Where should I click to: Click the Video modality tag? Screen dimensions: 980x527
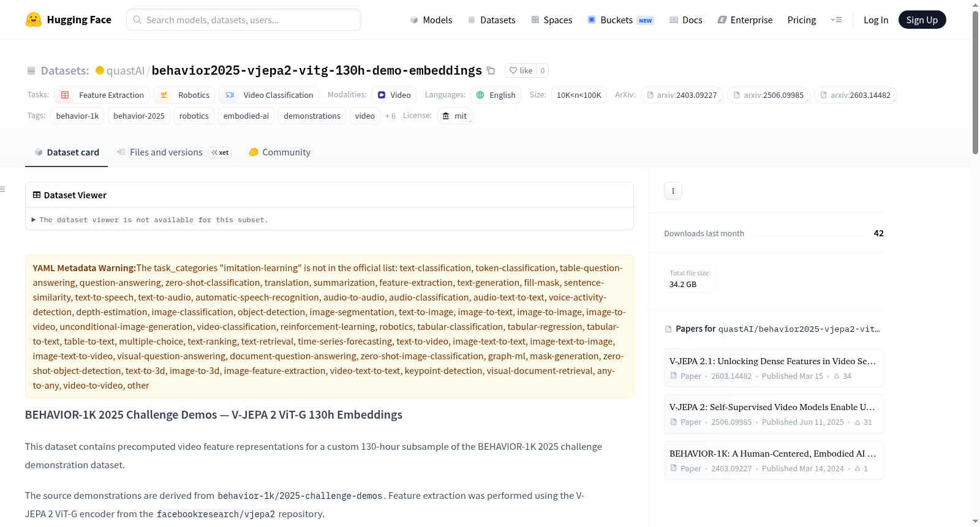pyautogui.click(x=394, y=95)
